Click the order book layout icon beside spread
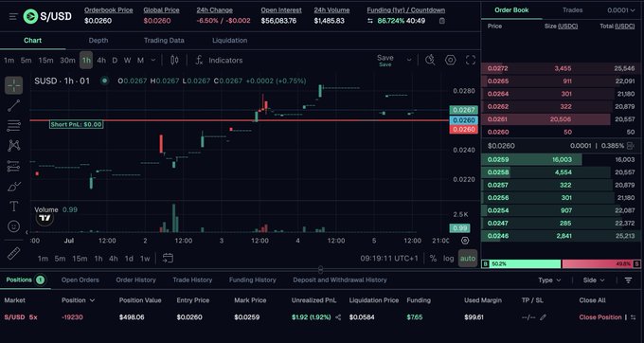The height and width of the screenshot is (343, 644). pos(631,146)
